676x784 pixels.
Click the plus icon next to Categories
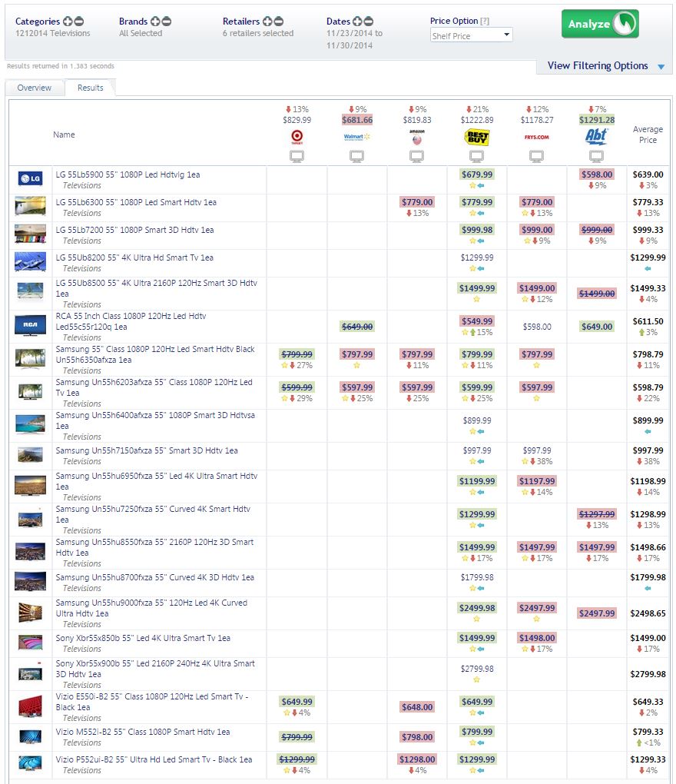[68, 22]
